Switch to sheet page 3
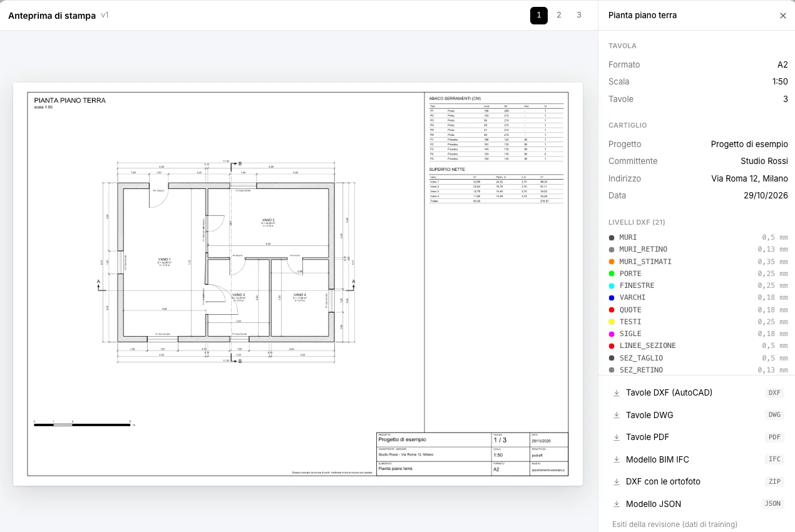The image size is (795, 532). click(x=579, y=16)
